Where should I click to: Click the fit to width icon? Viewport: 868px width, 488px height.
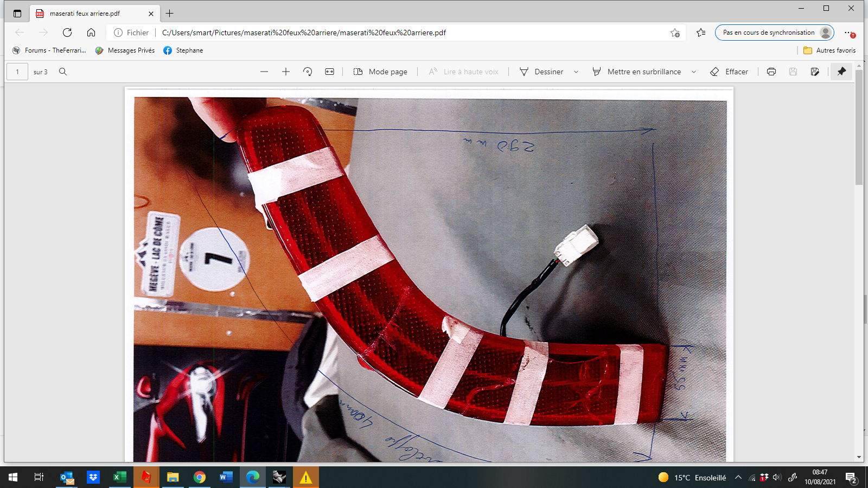pos(329,72)
